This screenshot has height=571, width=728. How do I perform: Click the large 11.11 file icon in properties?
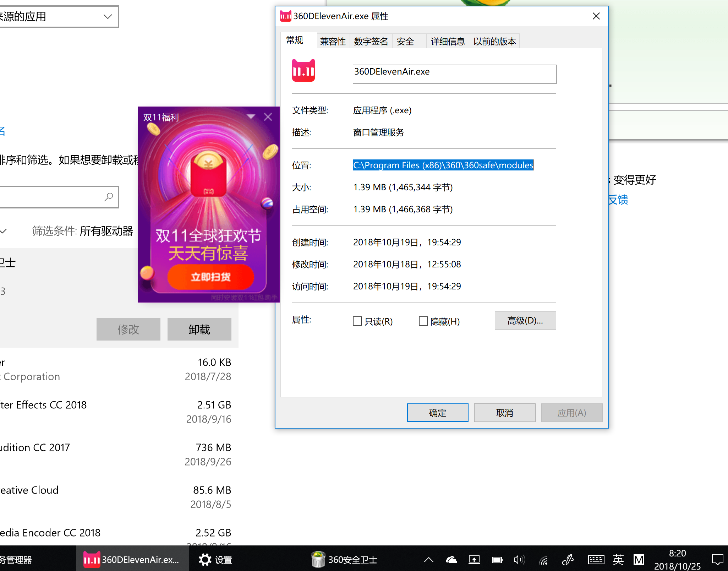303,70
